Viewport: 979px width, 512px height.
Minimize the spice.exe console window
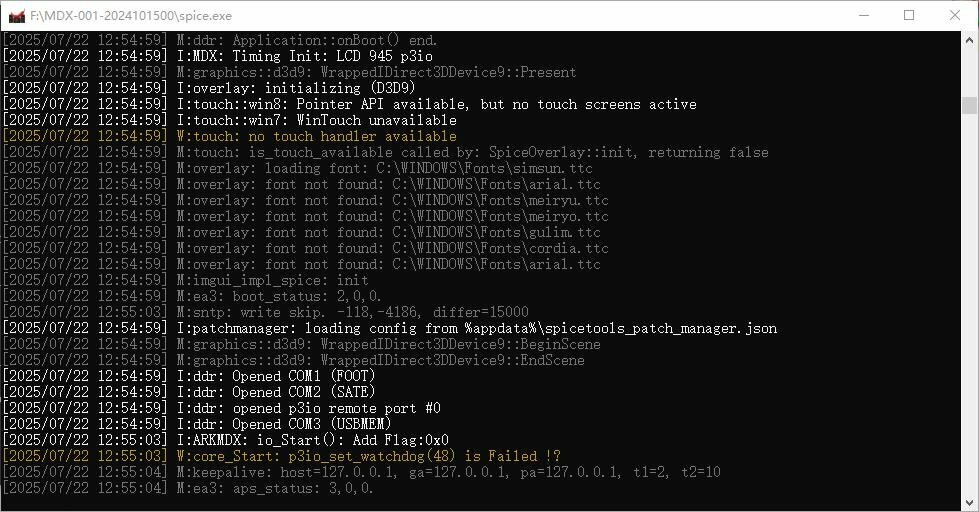click(864, 15)
